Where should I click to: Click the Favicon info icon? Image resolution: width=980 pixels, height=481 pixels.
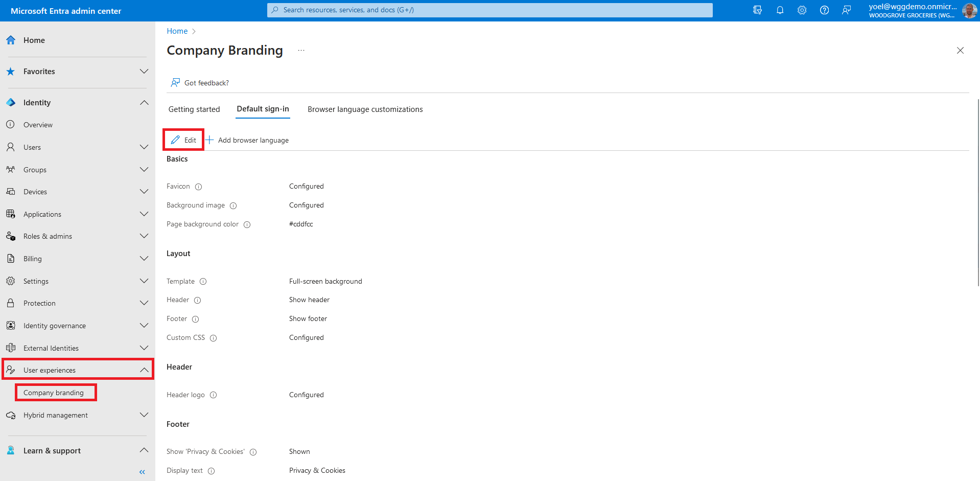point(199,187)
